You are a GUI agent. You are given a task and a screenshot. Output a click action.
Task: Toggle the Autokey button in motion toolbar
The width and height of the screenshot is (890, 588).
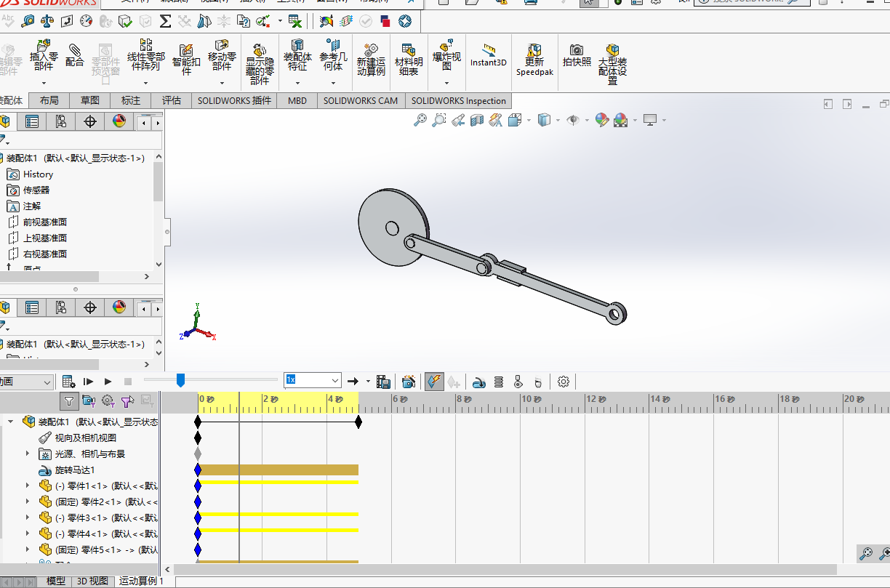434,382
